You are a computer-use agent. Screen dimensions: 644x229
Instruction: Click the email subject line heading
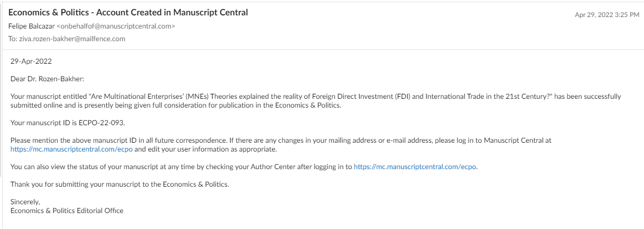(x=128, y=12)
